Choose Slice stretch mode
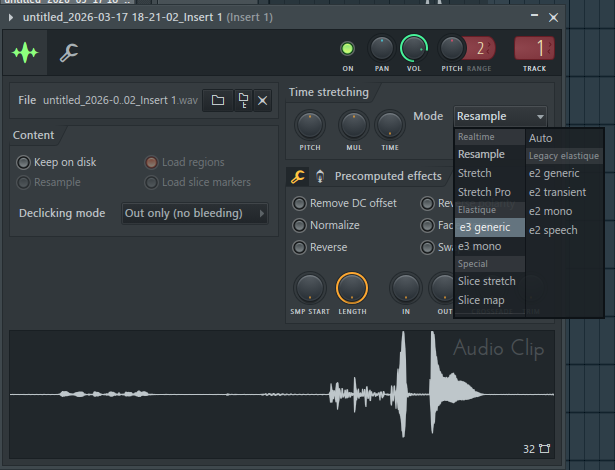 click(487, 281)
